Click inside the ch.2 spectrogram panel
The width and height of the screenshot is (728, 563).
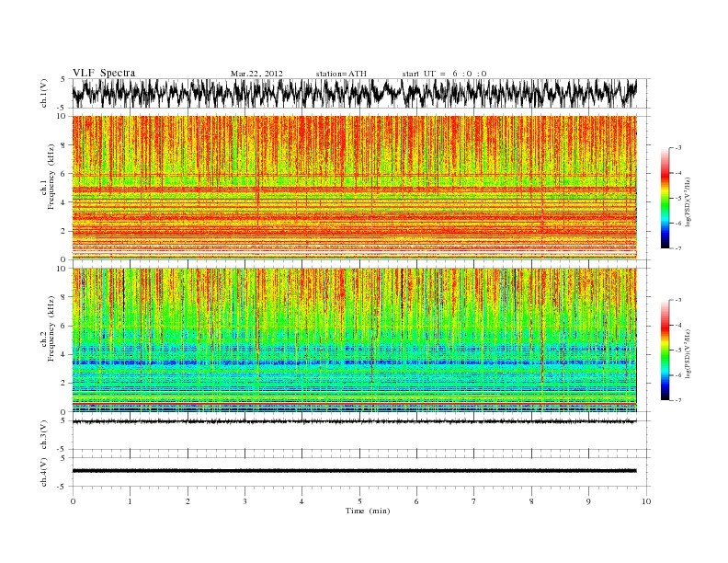(355, 340)
